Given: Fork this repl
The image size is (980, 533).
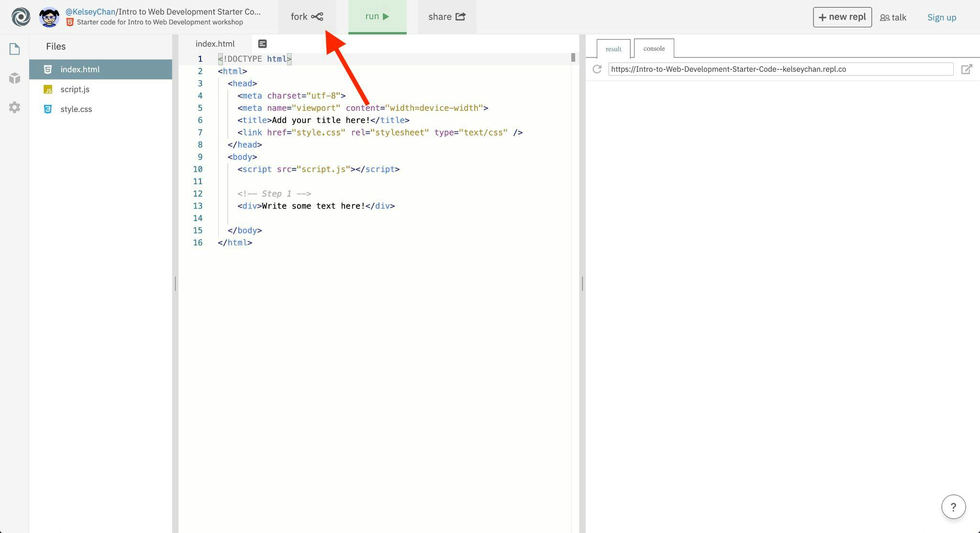Looking at the screenshot, I should point(307,17).
